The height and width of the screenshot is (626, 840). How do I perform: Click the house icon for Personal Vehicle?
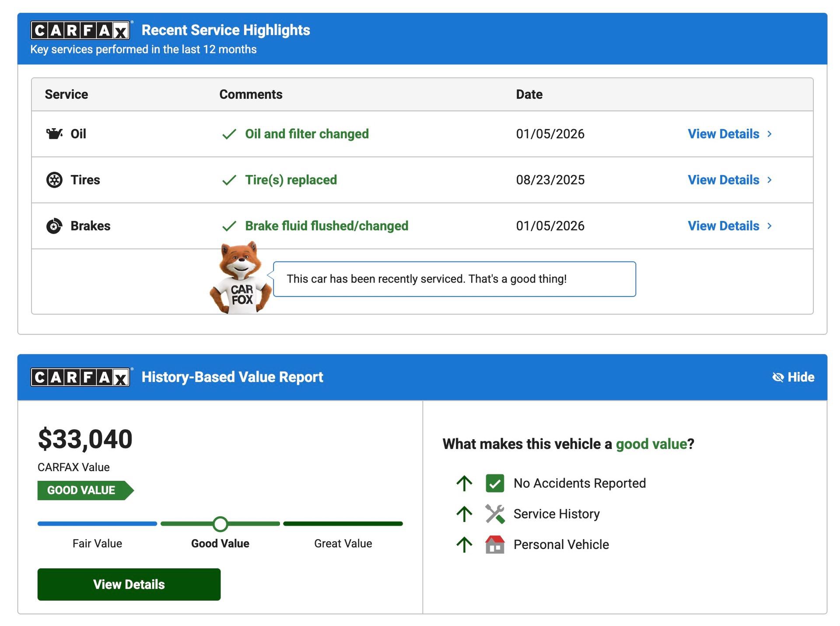495,545
